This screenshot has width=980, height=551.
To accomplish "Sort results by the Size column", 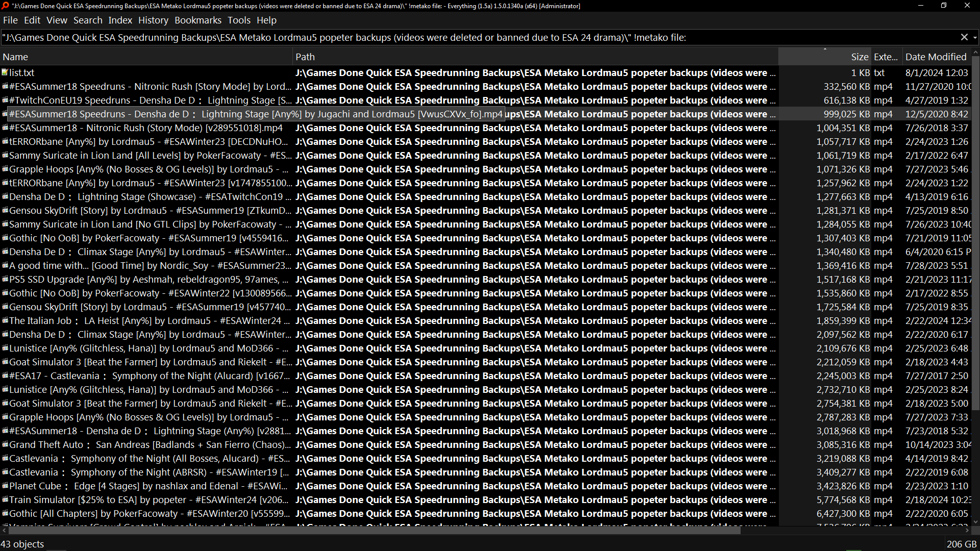I will pyautogui.click(x=824, y=57).
